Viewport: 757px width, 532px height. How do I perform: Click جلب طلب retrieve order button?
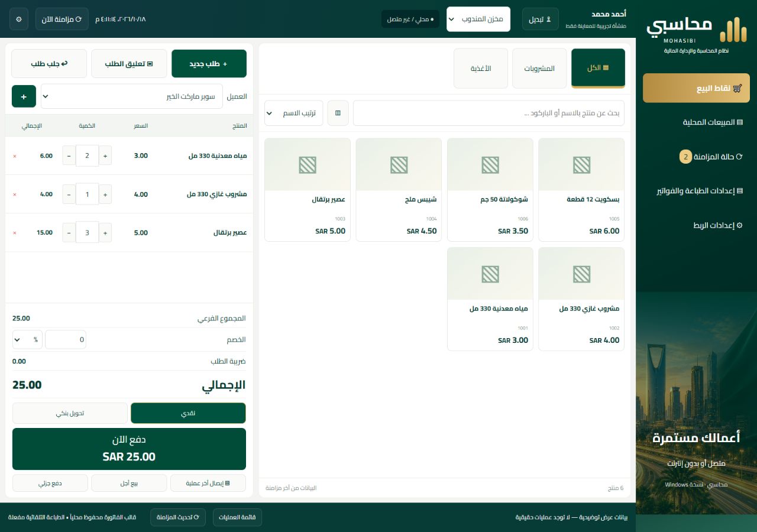(49, 64)
